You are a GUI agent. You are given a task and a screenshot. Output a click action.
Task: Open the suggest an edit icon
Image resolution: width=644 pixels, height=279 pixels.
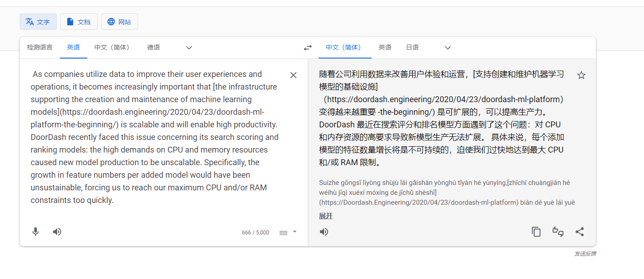click(x=558, y=231)
